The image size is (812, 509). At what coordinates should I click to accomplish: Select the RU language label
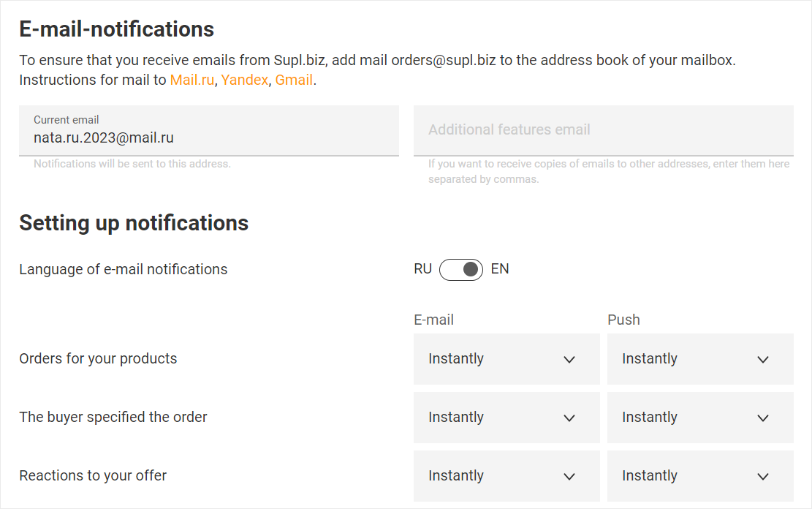coord(422,269)
